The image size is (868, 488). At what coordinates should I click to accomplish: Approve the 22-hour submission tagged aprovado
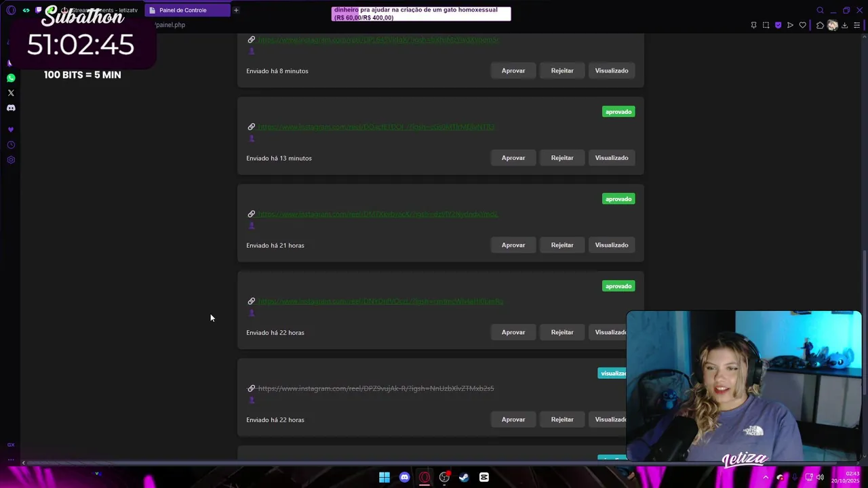pyautogui.click(x=513, y=332)
